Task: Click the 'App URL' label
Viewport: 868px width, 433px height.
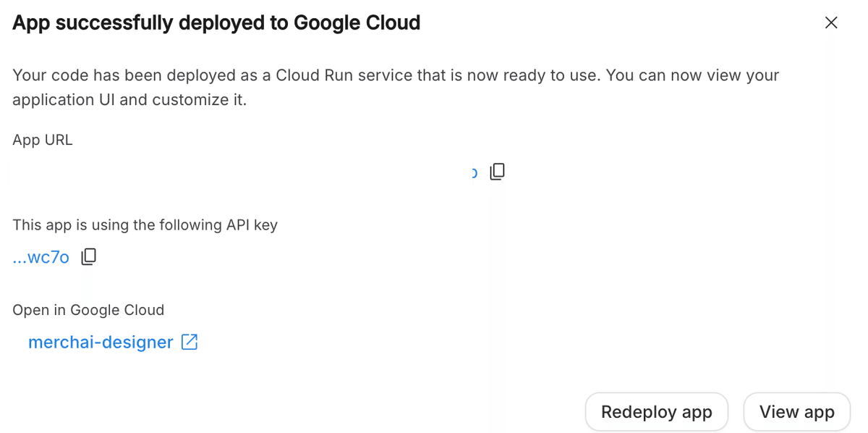Action: click(x=43, y=140)
